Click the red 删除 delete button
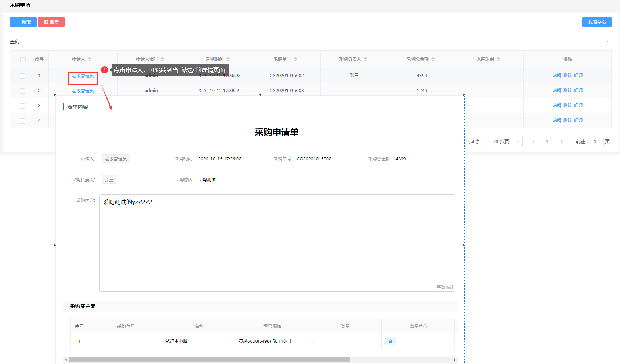This screenshot has height=364, width=620. click(x=51, y=22)
